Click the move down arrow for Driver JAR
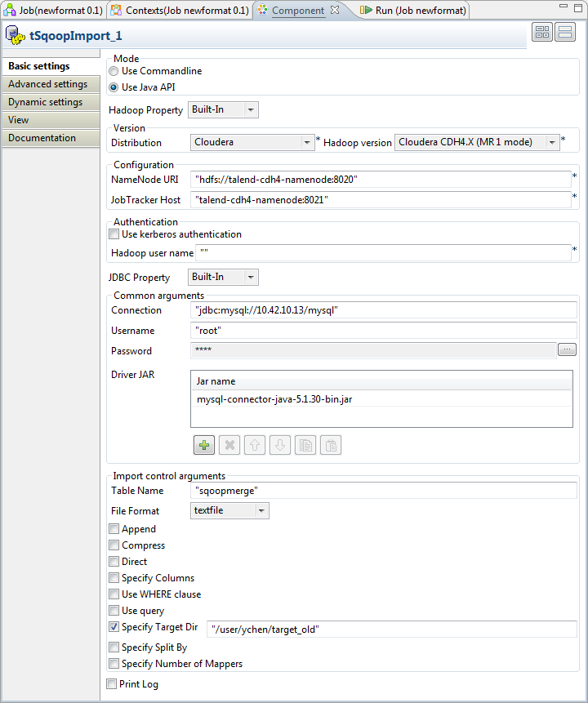Image resolution: width=588 pixels, height=703 pixels. click(280, 445)
